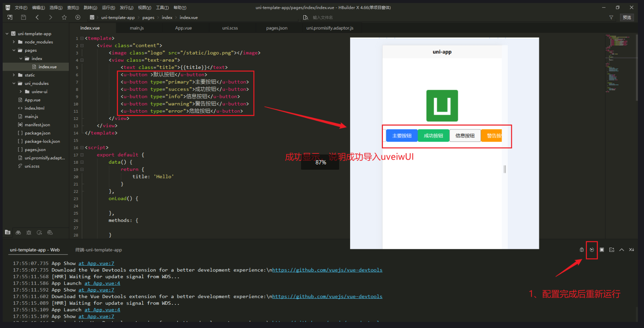Open the 文件(F) menu
The image size is (644, 328).
[x=21, y=8]
